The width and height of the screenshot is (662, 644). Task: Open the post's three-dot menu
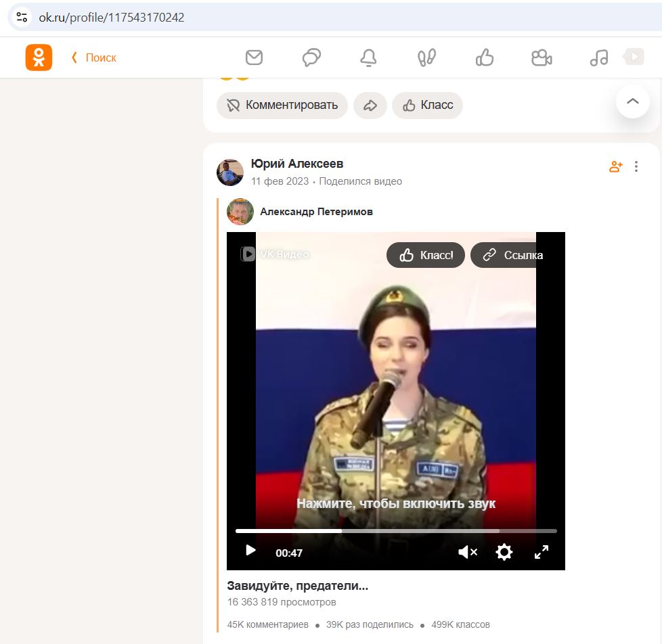(636, 166)
